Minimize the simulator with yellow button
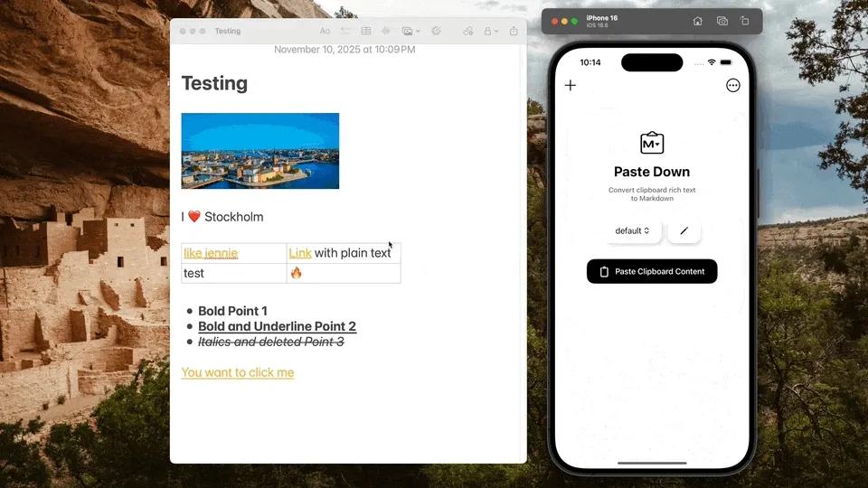The width and height of the screenshot is (868, 488). (x=564, y=21)
